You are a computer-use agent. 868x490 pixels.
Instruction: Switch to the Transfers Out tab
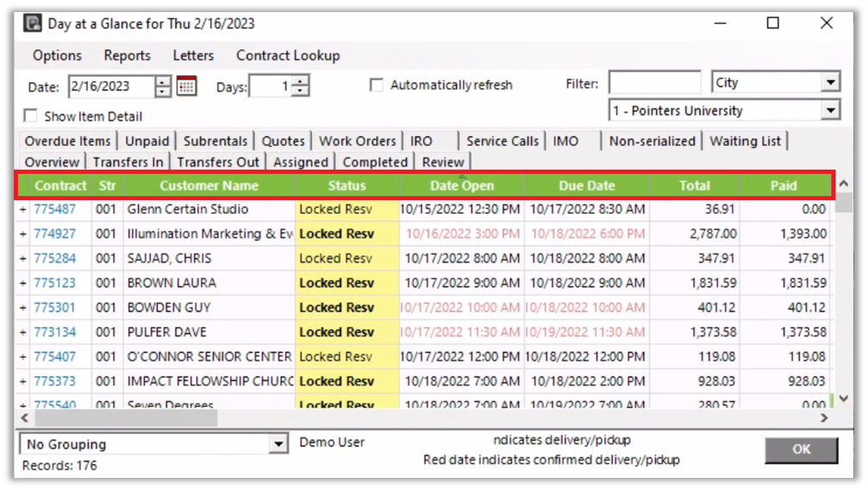tap(218, 161)
